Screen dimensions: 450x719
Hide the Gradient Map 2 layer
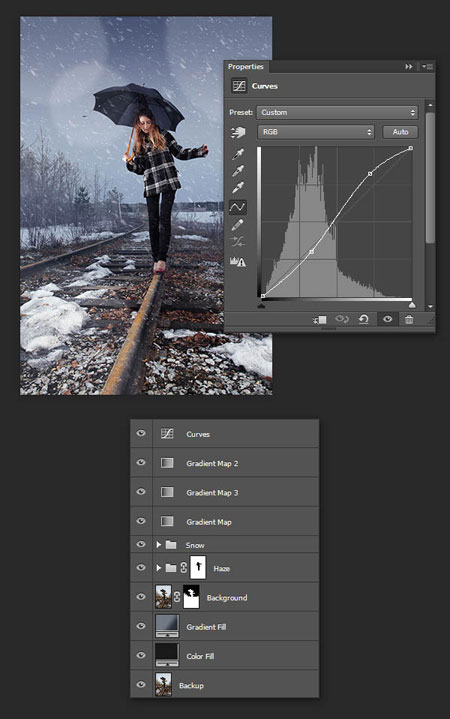[141, 462]
